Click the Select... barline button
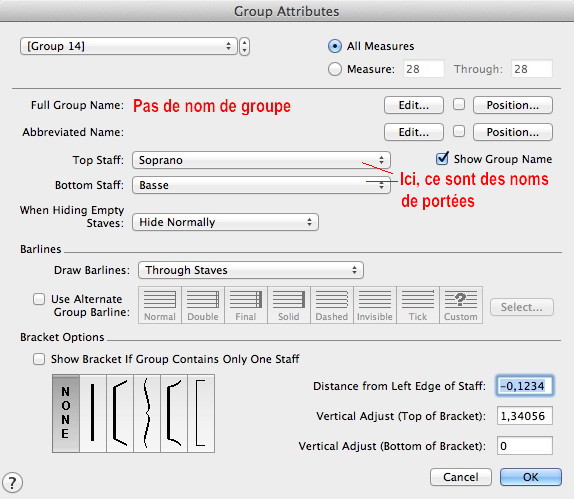 (522, 307)
